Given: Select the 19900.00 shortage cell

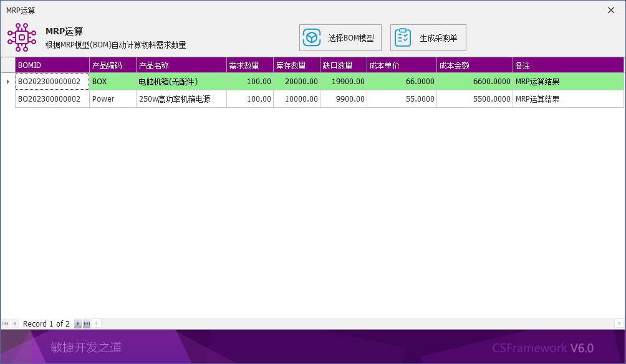Looking at the screenshot, I should [344, 82].
